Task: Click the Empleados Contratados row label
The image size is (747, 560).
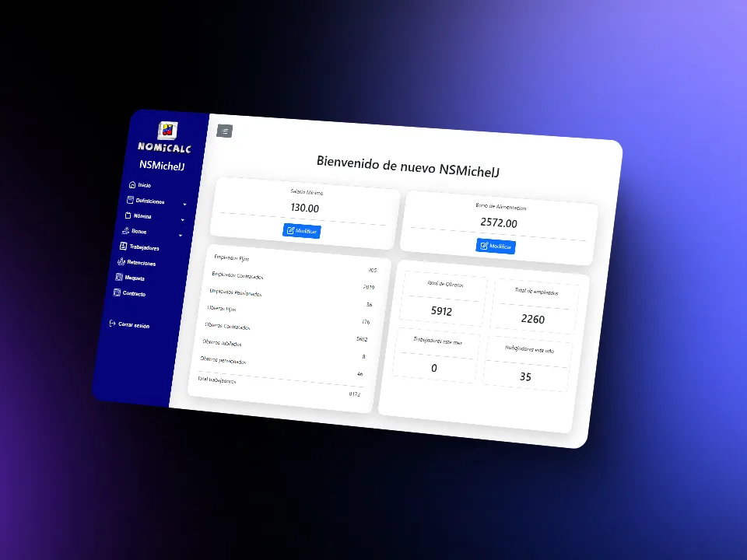Action: click(x=238, y=275)
